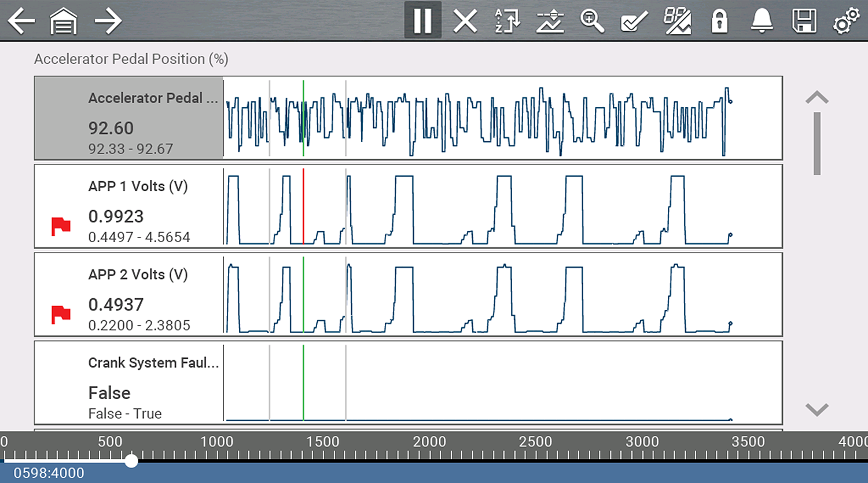
Task: Pause the live data recording
Action: coord(422,21)
